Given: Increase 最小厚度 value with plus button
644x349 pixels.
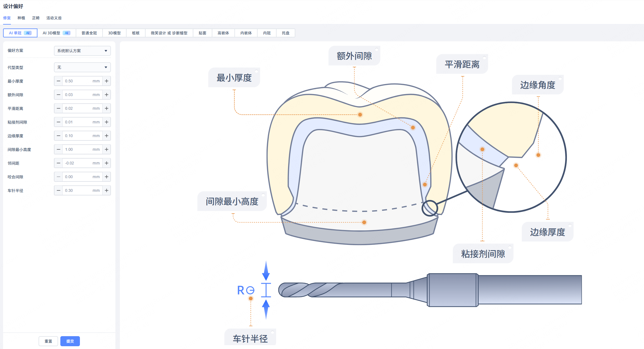Looking at the screenshot, I should [106, 81].
